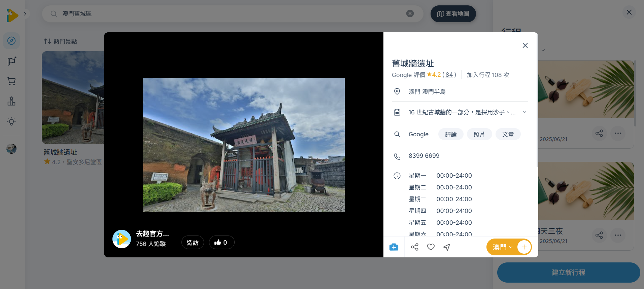Click the 星期五 00:00-24:00 hours row

click(440, 223)
